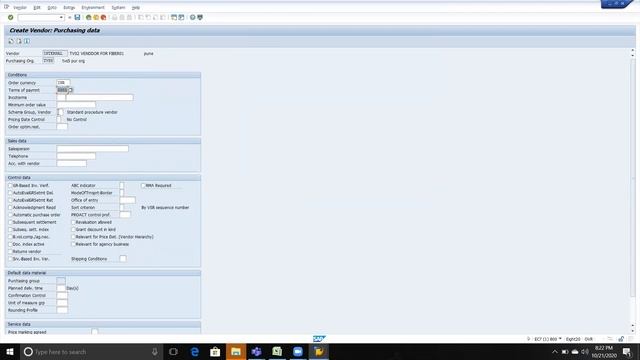Click the Shipping Conditions field

click(x=123, y=259)
